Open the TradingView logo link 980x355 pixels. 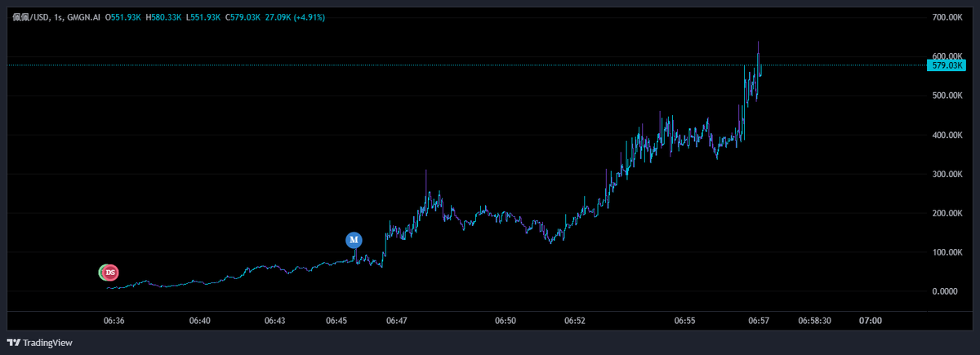(39, 343)
